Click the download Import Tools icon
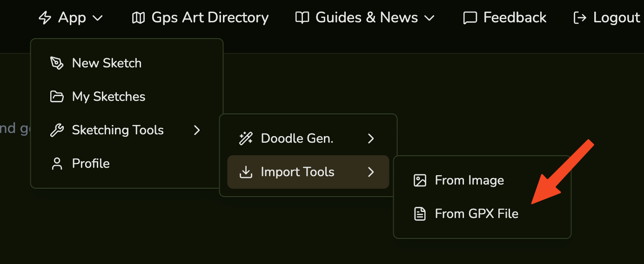 246,172
